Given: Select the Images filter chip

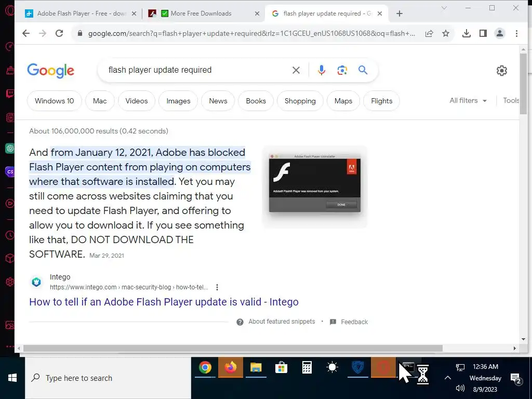Looking at the screenshot, I should (x=178, y=101).
